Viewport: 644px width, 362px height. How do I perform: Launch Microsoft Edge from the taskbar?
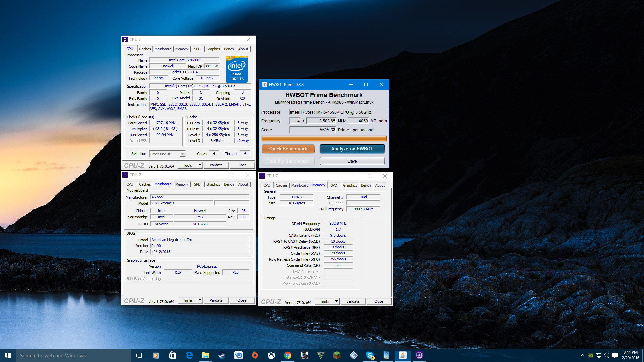coord(189,355)
